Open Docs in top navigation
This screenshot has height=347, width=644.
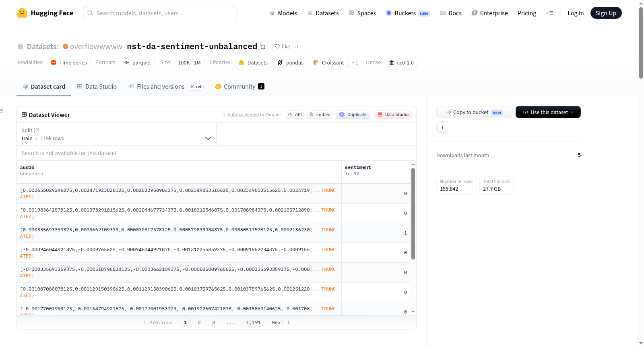coord(450,13)
